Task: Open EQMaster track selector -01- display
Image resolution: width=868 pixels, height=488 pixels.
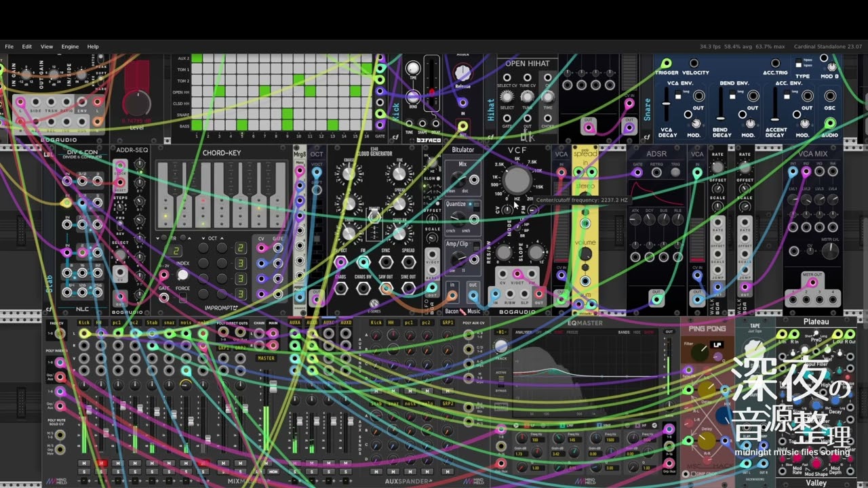Action: pyautogui.click(x=501, y=332)
